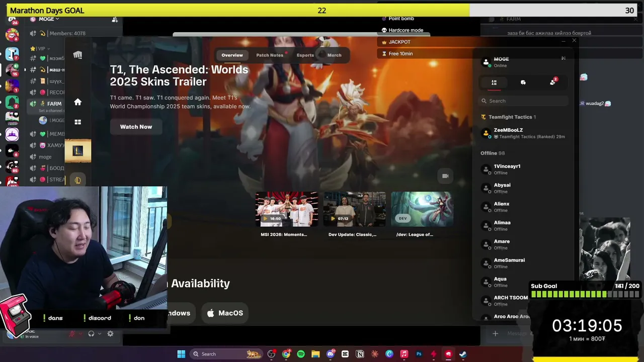Collapse the Offline friends group
Screen dimensions: 644x362
click(x=493, y=153)
